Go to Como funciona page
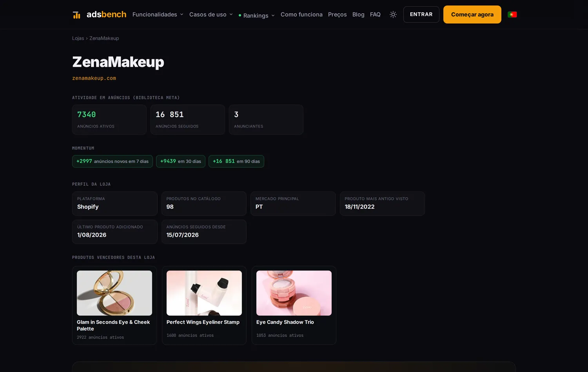This screenshot has width=588, height=372. pyautogui.click(x=301, y=14)
